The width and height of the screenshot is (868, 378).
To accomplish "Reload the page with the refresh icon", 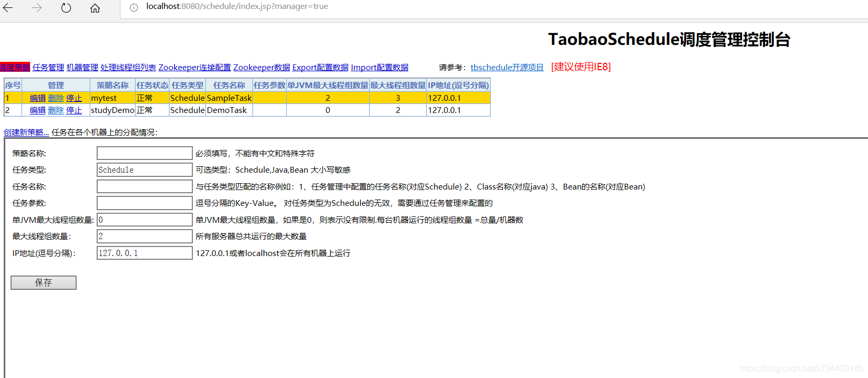I will [x=66, y=8].
